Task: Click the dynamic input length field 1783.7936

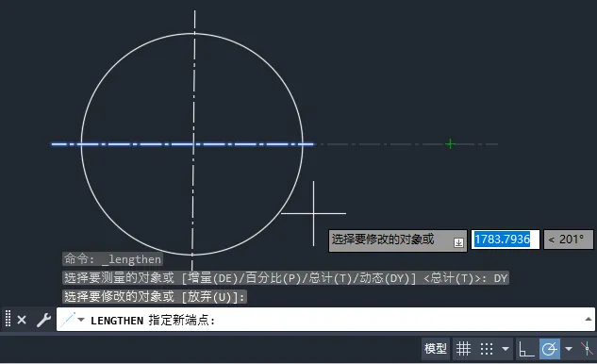Action: click(x=506, y=240)
